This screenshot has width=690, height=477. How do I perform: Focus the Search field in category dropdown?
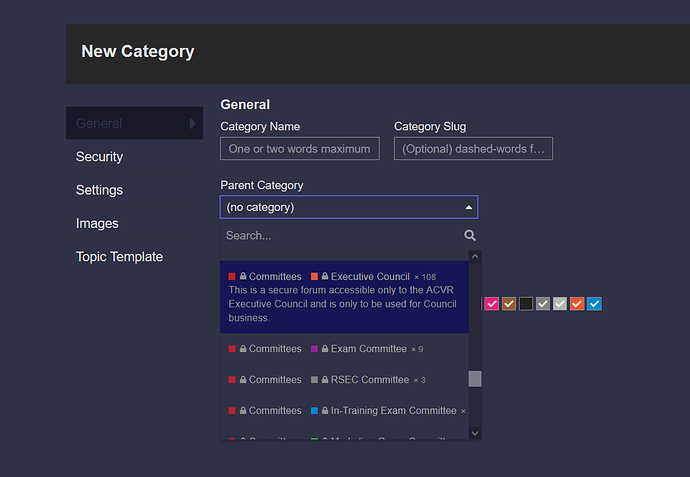(x=342, y=235)
